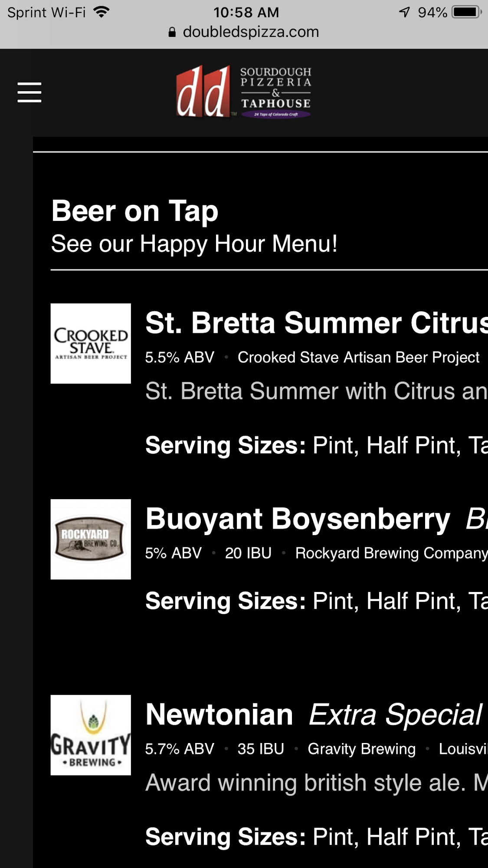
Task: Visit the Rockyard Brewing Company link
Action: [391, 553]
